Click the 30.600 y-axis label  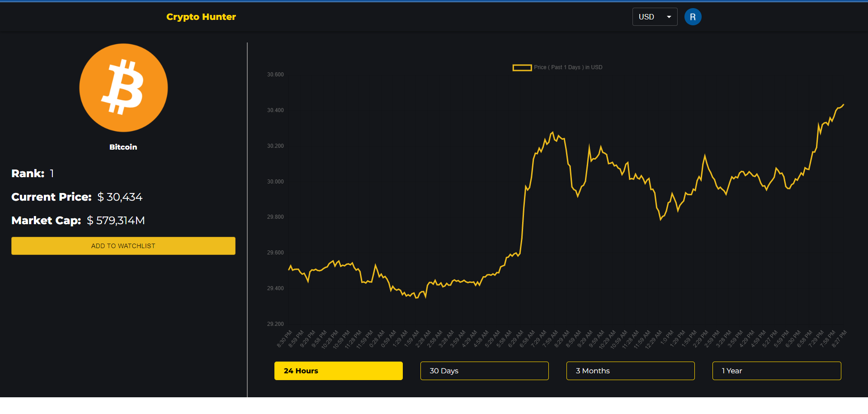click(x=275, y=75)
